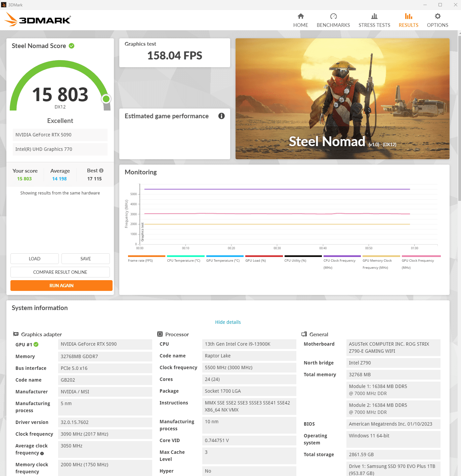Viewport: 461px width, 476px height.
Task: Click the Intel Z790 north bridge value
Action: click(393, 363)
